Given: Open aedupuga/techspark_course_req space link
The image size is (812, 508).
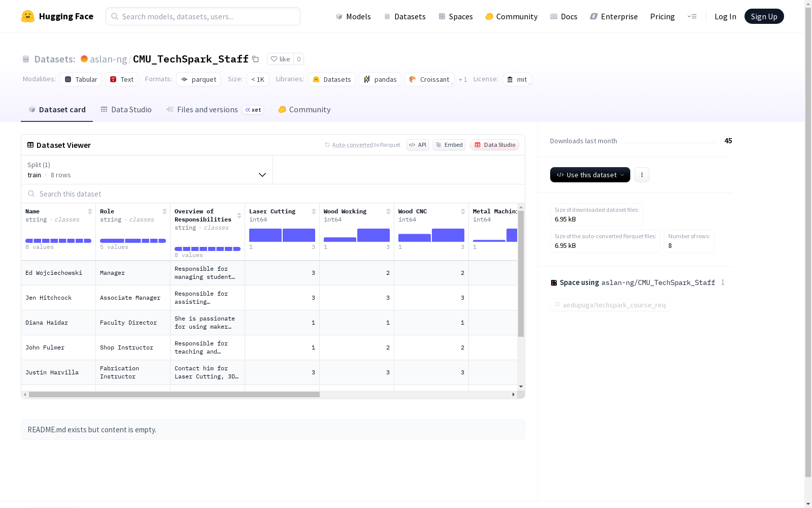Looking at the screenshot, I should pos(610,305).
